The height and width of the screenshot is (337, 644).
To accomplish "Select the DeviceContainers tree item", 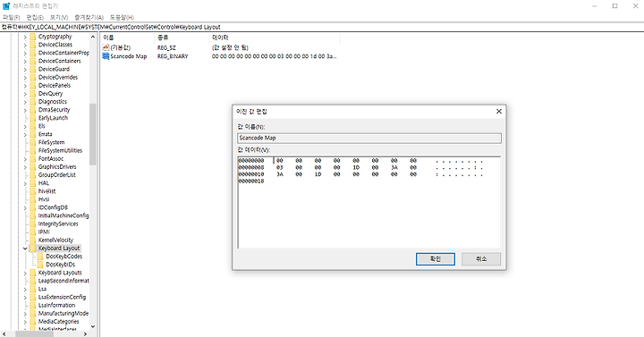I will point(60,61).
